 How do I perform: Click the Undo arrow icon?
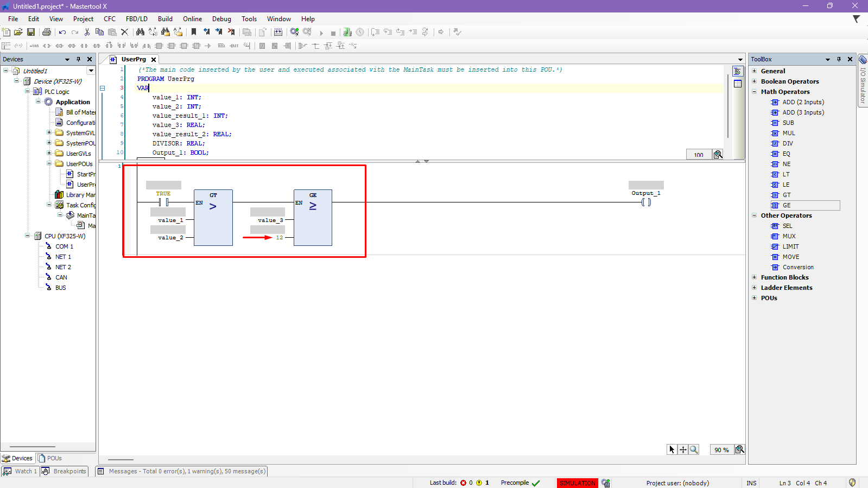pos(62,33)
